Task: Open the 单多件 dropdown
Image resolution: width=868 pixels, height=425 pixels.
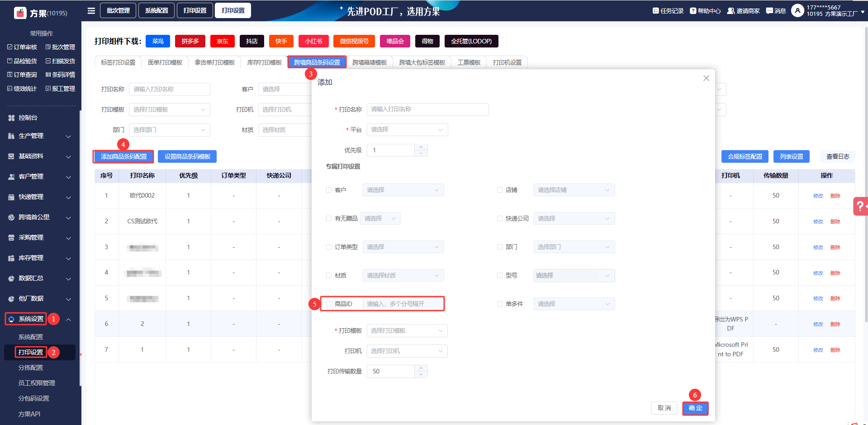Action: tap(574, 304)
